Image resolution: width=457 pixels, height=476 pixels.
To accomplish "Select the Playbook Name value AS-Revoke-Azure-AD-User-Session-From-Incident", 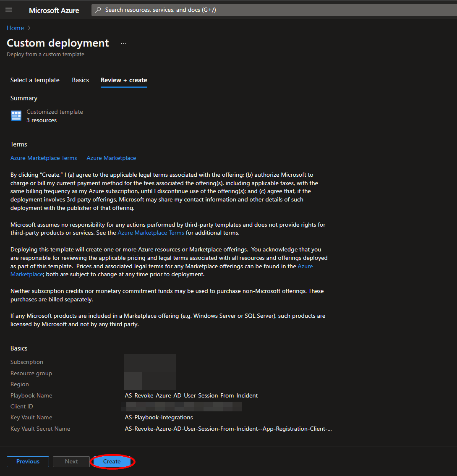I will coord(191,395).
